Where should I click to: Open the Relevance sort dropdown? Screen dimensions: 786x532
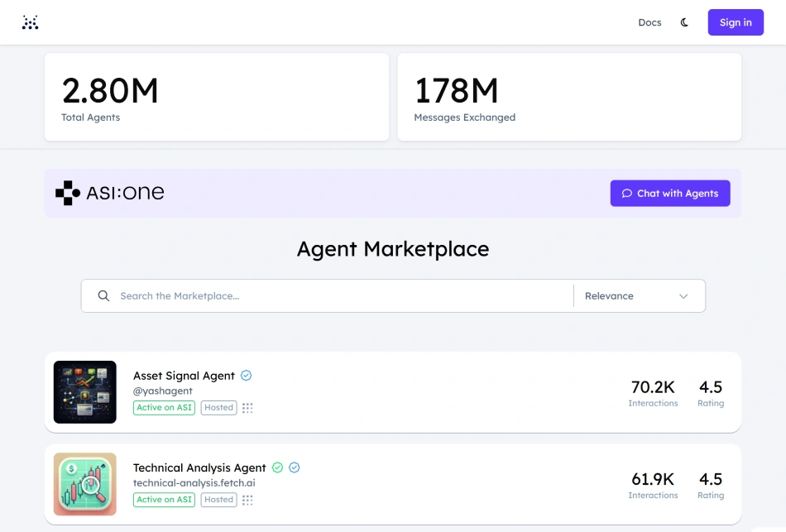[x=637, y=295]
